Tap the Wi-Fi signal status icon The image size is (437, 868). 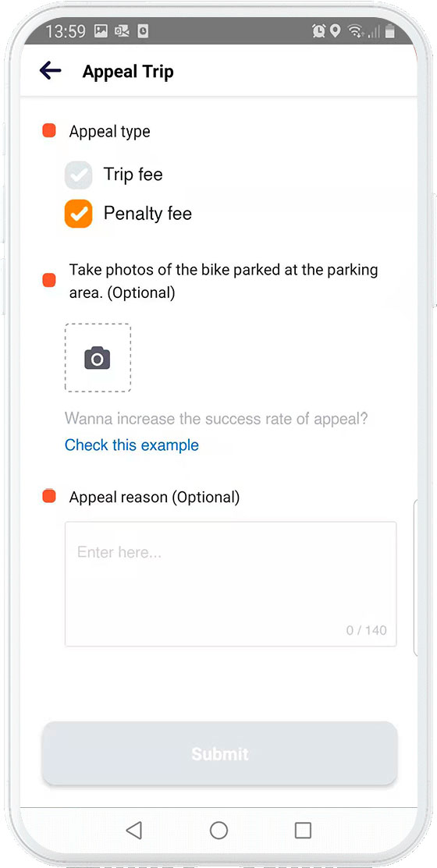pos(354,31)
